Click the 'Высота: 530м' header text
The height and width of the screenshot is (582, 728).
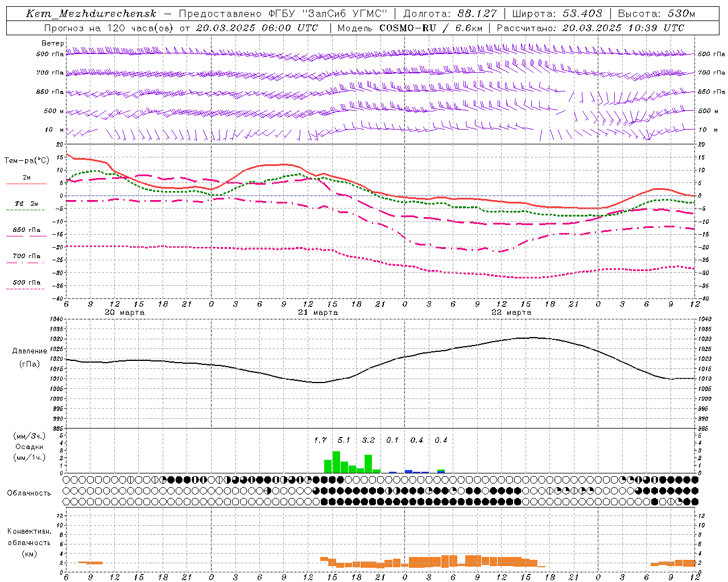click(x=656, y=14)
